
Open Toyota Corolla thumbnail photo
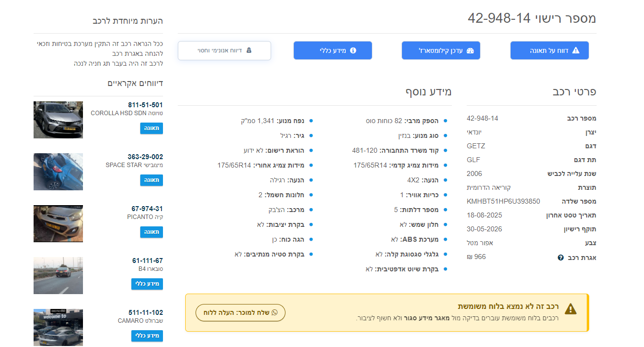click(x=58, y=120)
